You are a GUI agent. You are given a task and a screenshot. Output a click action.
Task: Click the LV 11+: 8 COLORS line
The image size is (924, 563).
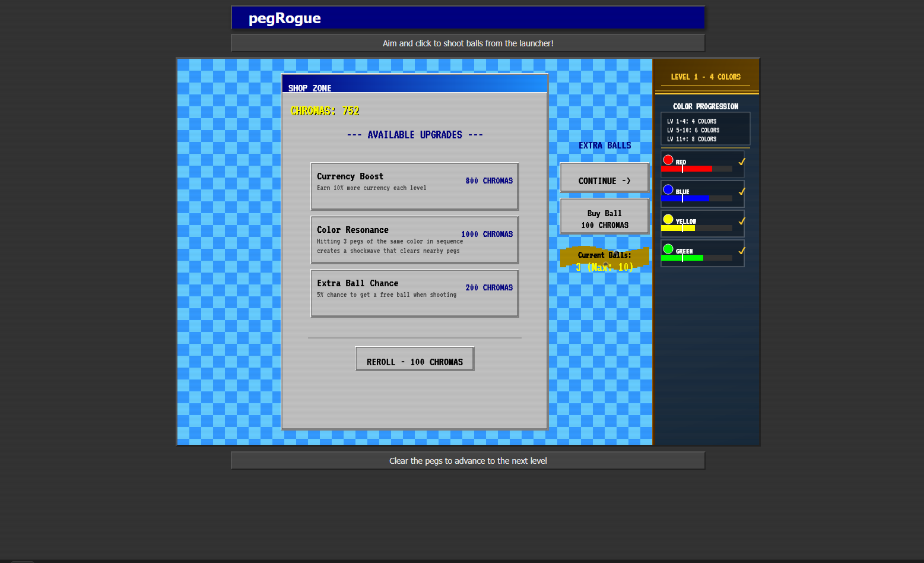point(691,139)
